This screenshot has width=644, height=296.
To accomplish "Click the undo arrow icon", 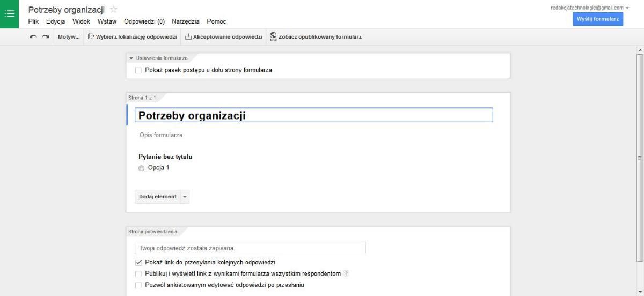I will (x=33, y=37).
